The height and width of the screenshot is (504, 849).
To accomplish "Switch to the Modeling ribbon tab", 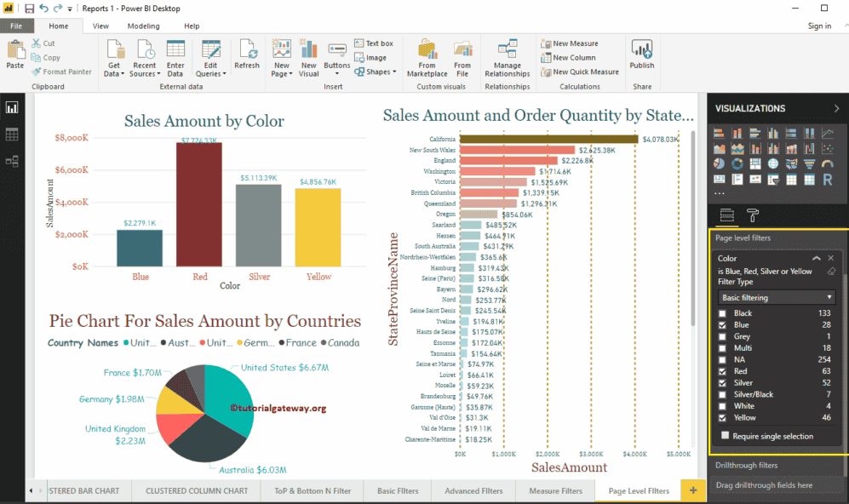I will (x=142, y=26).
